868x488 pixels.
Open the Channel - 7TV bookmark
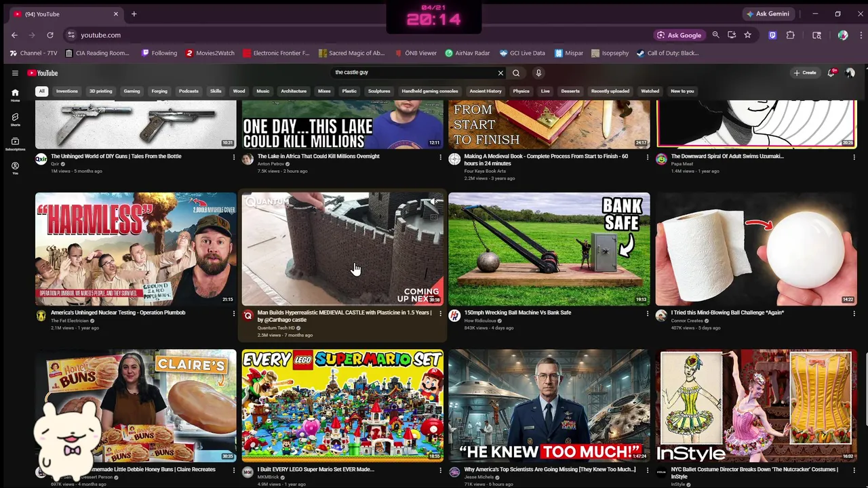[x=33, y=53]
